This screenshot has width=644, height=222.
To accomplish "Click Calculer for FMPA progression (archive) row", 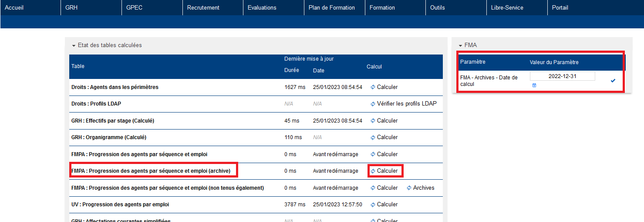I will point(387,171).
